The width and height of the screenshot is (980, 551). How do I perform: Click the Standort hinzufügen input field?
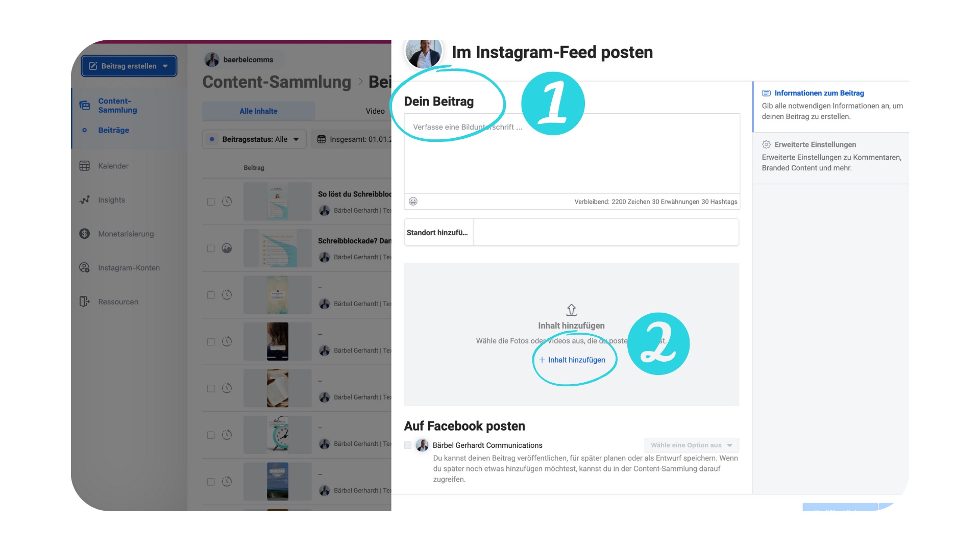(571, 232)
